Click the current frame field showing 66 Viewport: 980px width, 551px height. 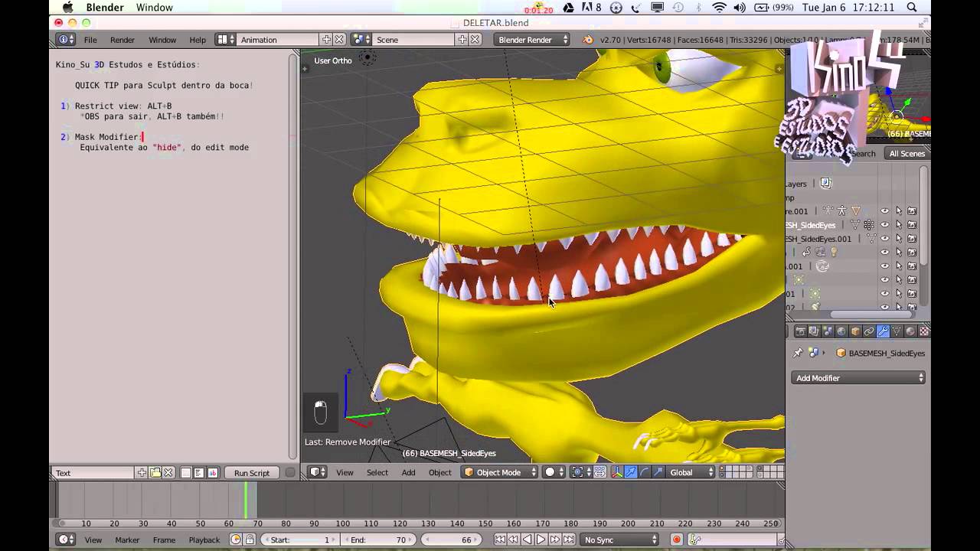click(x=453, y=540)
